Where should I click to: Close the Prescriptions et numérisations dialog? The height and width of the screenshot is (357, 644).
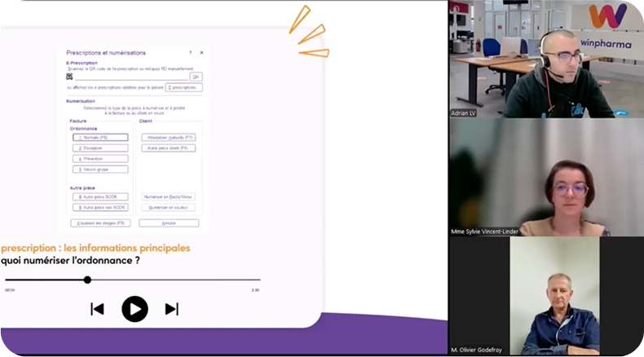point(201,53)
